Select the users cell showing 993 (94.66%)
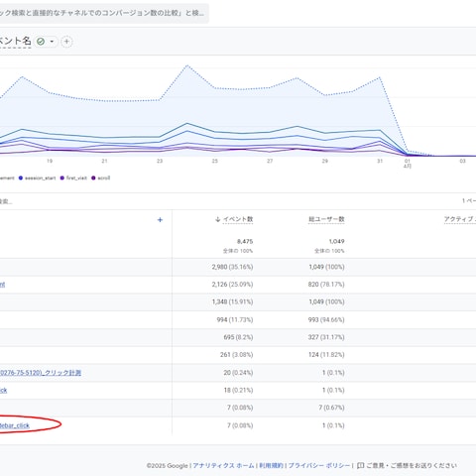The width and height of the screenshot is (476, 476). point(326,319)
